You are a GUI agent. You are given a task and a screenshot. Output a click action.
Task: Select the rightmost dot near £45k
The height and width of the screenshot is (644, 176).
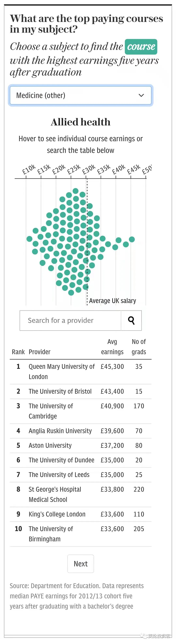point(132,239)
